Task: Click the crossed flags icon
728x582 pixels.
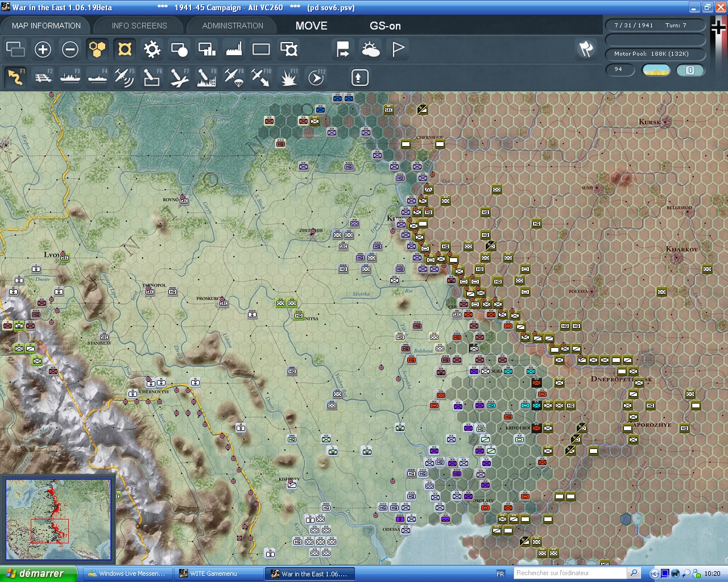Action: [586, 49]
